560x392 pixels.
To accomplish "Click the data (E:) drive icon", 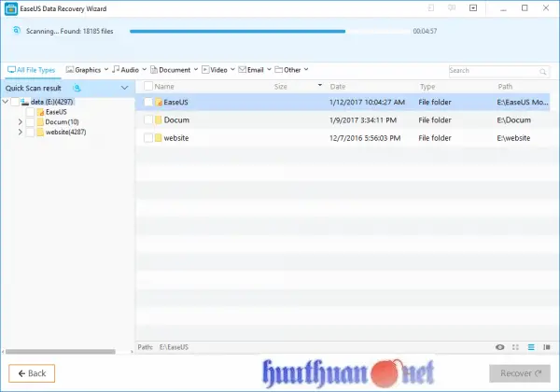I will (x=24, y=102).
